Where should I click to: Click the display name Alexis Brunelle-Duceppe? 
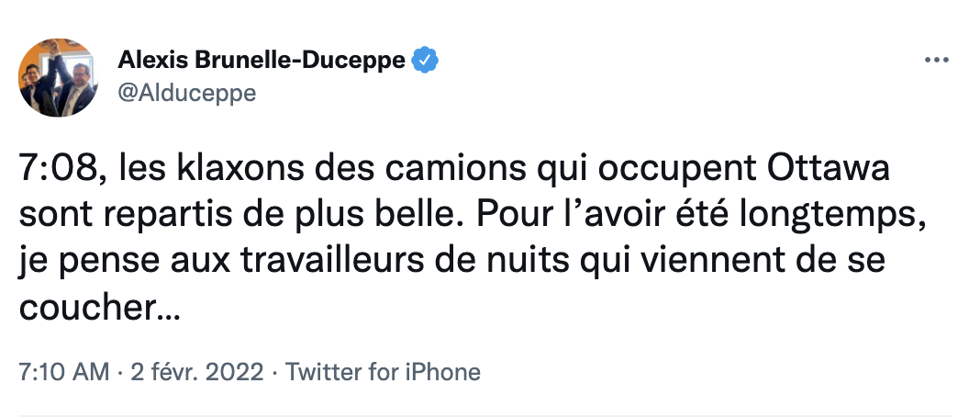click(262, 61)
